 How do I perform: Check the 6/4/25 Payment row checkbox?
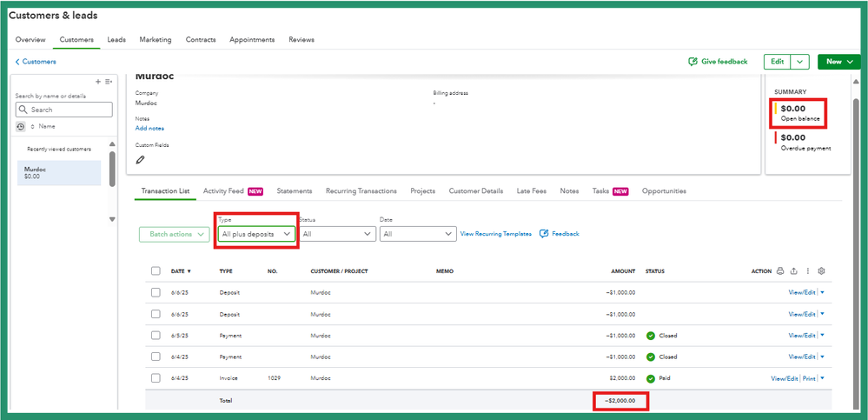(156, 357)
